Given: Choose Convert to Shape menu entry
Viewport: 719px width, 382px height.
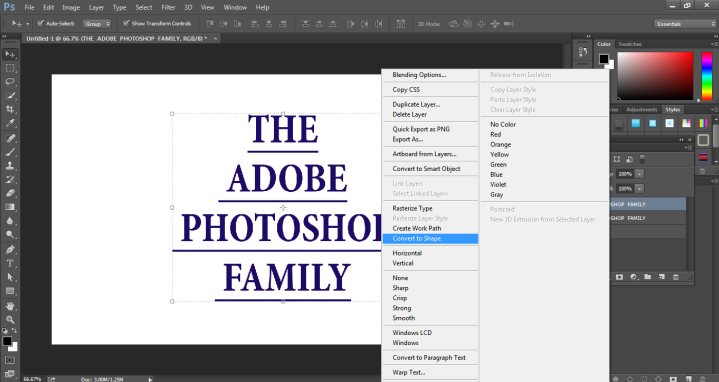Looking at the screenshot, I should 431,238.
